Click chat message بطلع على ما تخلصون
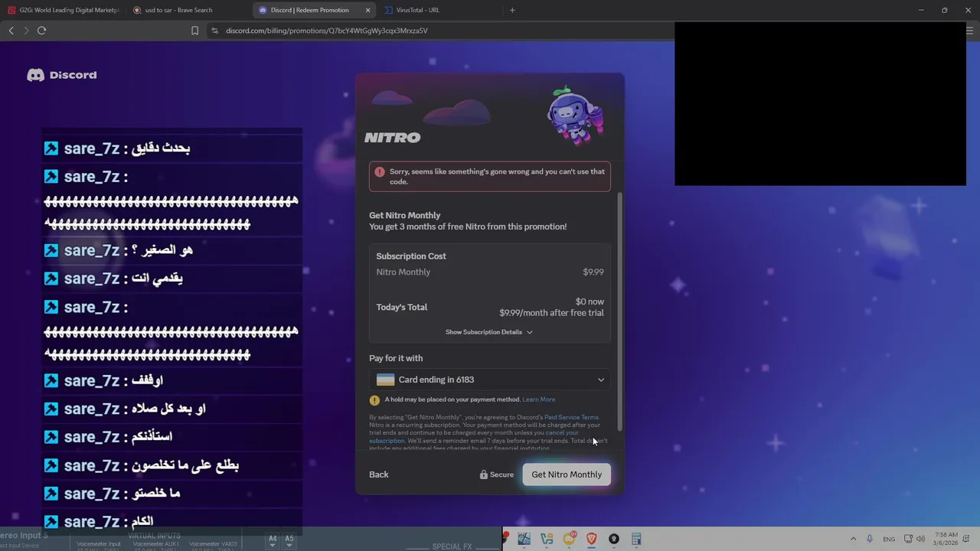The width and height of the screenshot is (980, 551). pos(185,465)
